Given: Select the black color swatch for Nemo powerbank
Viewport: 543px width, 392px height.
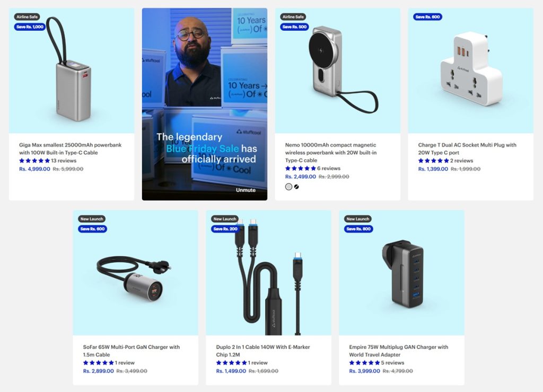Looking at the screenshot, I should point(296,187).
